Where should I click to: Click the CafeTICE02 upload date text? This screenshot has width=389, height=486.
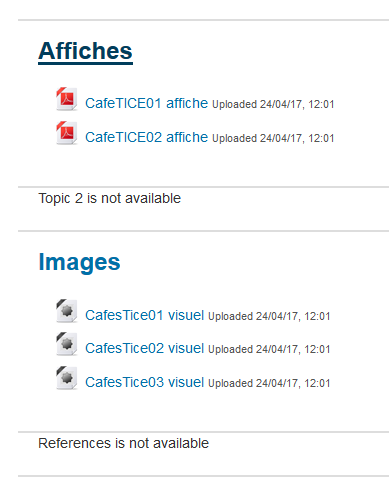273,138
